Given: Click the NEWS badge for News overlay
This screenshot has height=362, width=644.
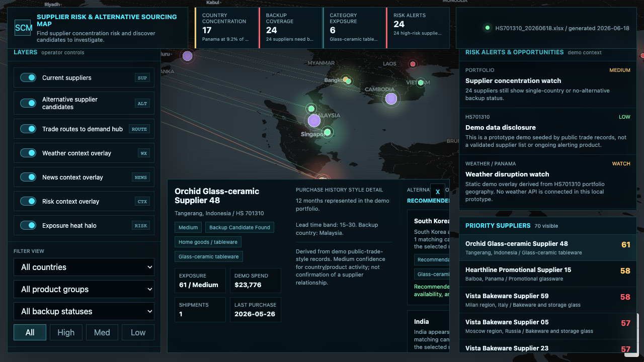Looking at the screenshot, I should pyautogui.click(x=141, y=177).
